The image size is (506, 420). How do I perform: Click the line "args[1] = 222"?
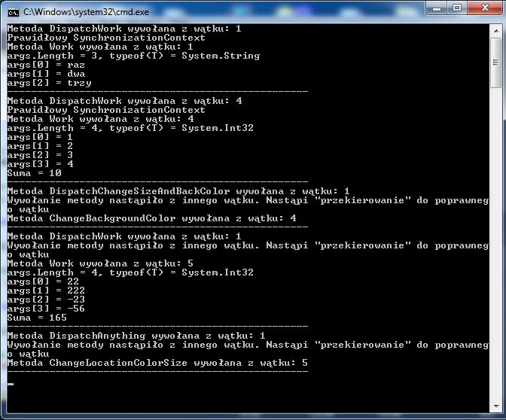tap(46, 291)
